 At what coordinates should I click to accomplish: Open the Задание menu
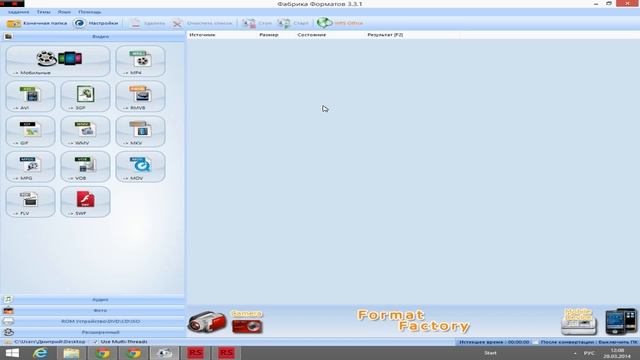click(x=19, y=12)
